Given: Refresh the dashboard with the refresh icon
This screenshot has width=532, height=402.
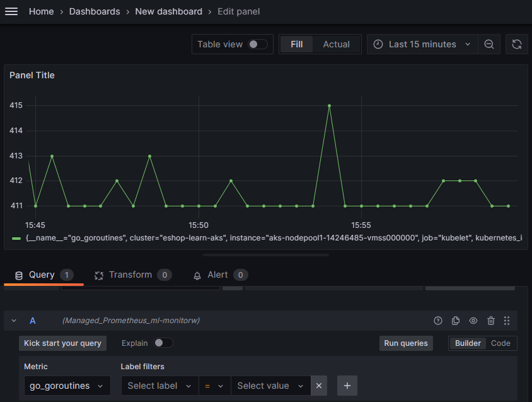Looking at the screenshot, I should tap(517, 44).
